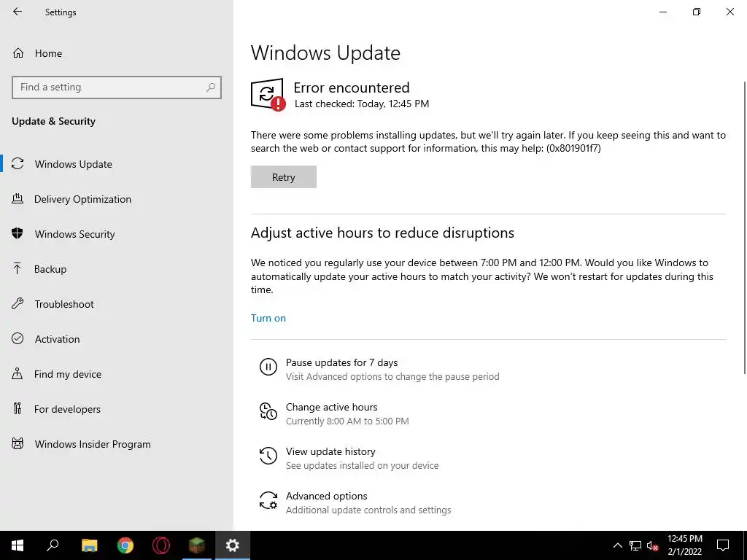Screen dimensions: 747x560
Task: Click the vertical scrollbar of the update pane
Action: [744, 227]
